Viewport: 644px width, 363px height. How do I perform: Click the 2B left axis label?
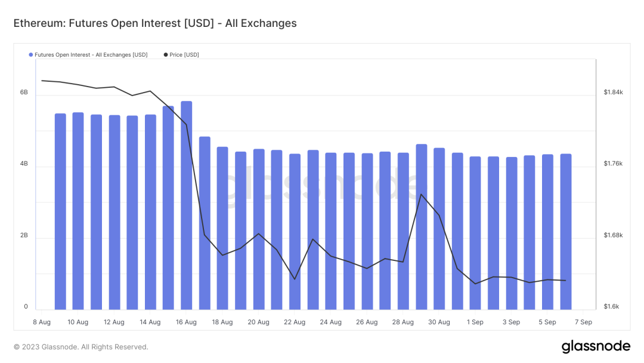click(24, 236)
